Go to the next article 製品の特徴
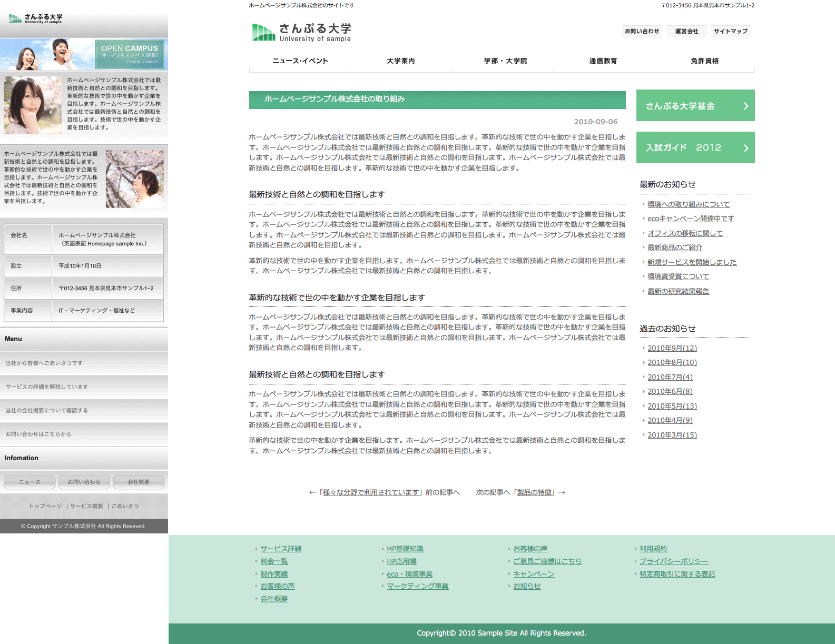This screenshot has width=835, height=644. [x=534, y=492]
